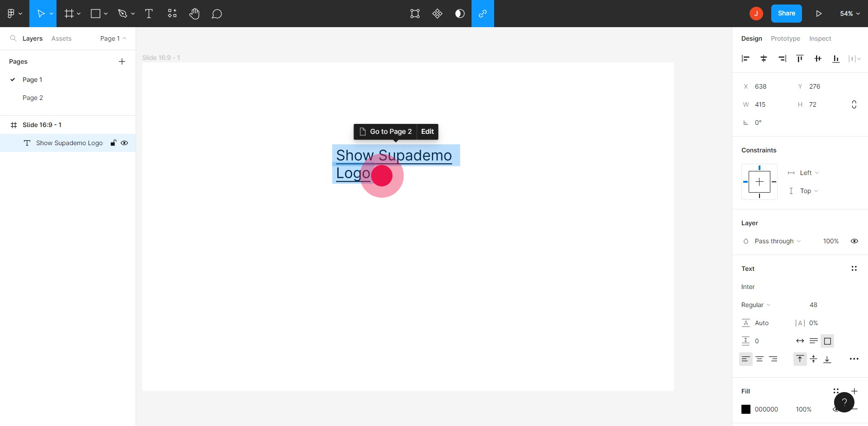
Task: Follow the Go to Page 2 link
Action: pos(386,132)
